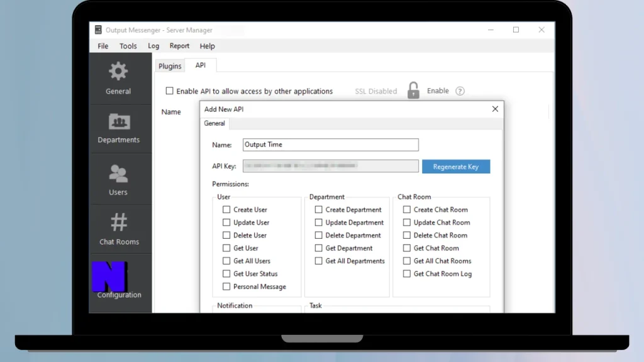Viewport: 644px width, 362px height.
Task: Check the Create Department permission
Action: coord(318,209)
